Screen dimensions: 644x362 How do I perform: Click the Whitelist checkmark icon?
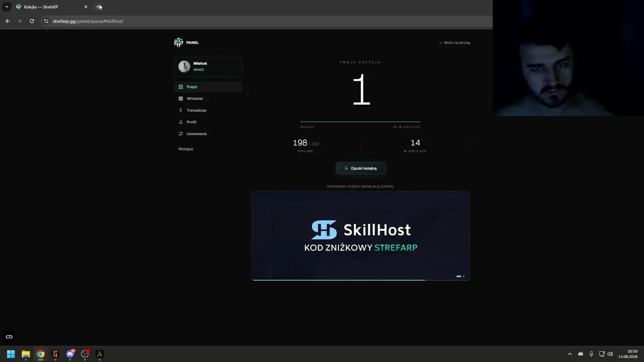point(181,99)
